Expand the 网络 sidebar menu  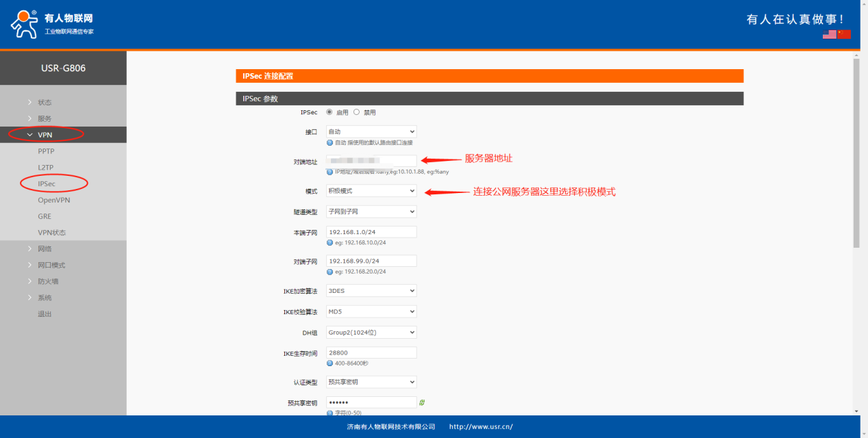(x=45, y=248)
